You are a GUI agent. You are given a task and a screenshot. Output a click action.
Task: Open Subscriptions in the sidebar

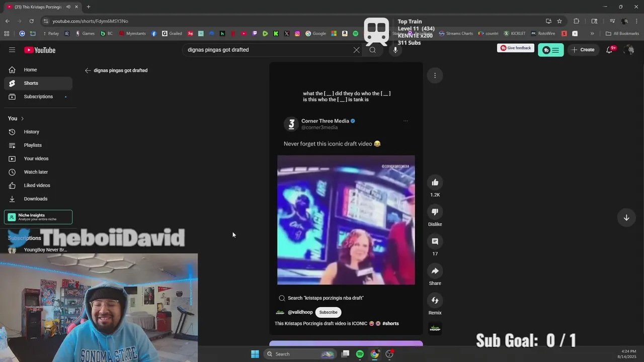(x=38, y=97)
